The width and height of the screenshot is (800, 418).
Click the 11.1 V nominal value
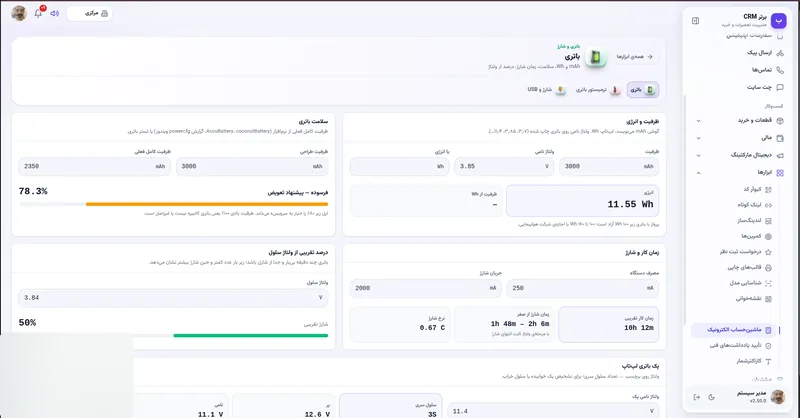pos(210,414)
